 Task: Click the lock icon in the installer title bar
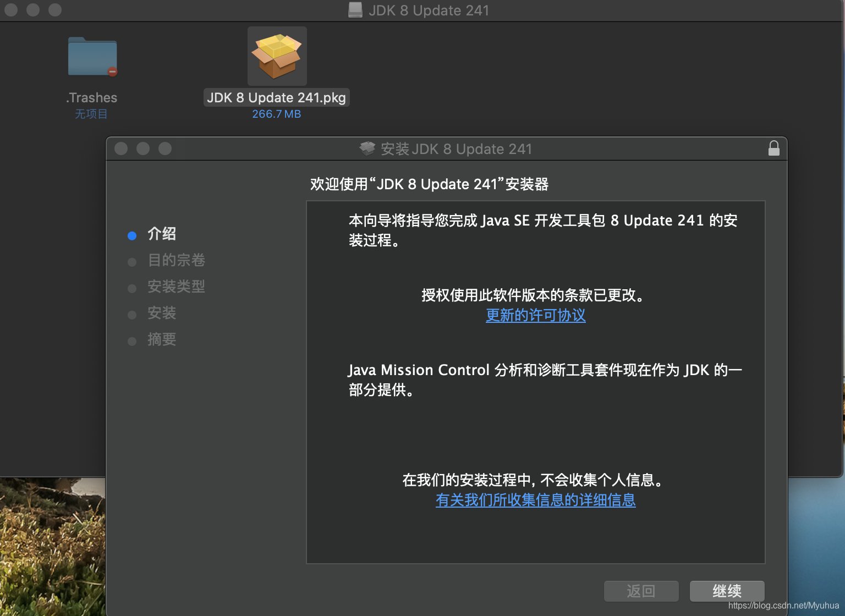[773, 148]
